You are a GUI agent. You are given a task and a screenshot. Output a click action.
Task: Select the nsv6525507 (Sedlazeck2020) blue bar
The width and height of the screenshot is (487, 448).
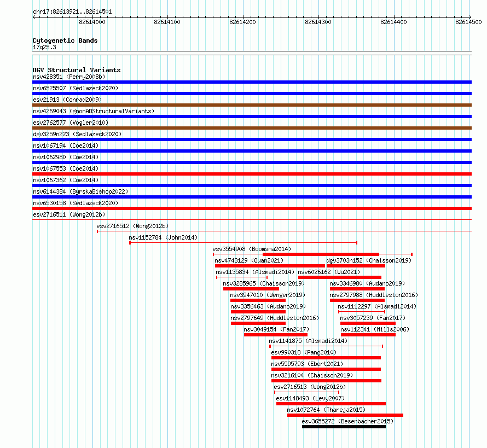coord(252,94)
